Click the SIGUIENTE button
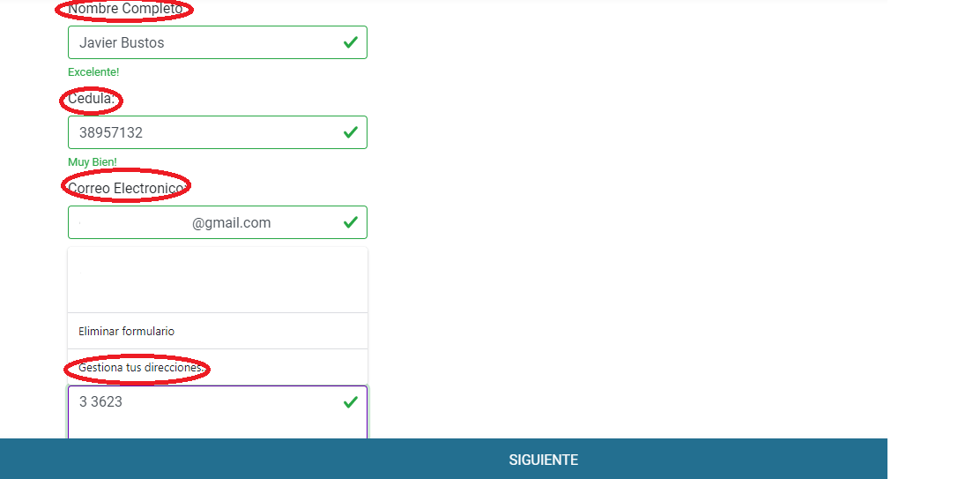980x479 pixels. [444, 459]
